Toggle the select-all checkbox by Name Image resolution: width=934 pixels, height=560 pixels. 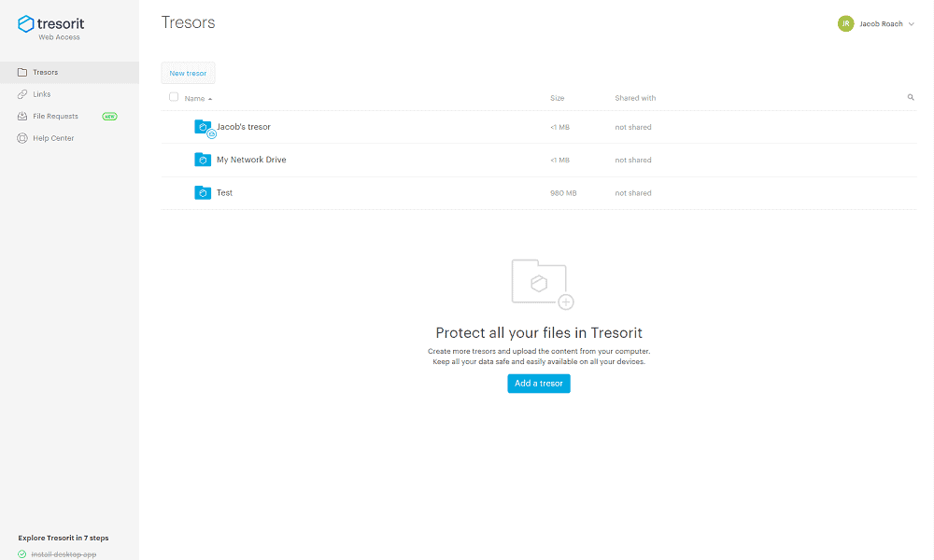click(174, 97)
